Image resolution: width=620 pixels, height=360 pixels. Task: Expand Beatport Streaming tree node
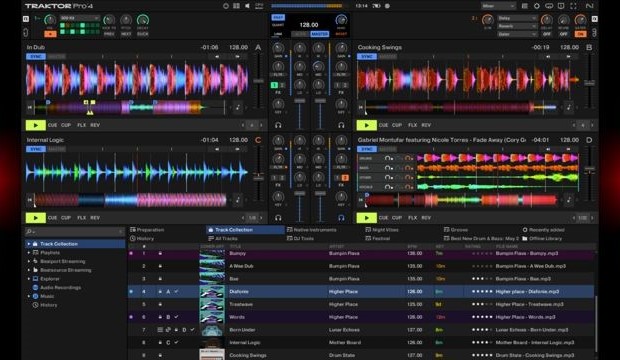(28, 261)
